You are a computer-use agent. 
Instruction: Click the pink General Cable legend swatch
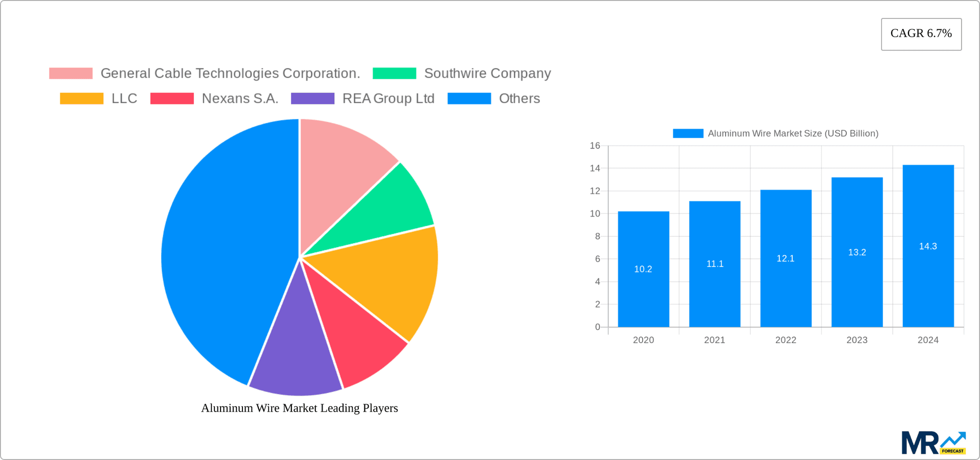point(70,73)
